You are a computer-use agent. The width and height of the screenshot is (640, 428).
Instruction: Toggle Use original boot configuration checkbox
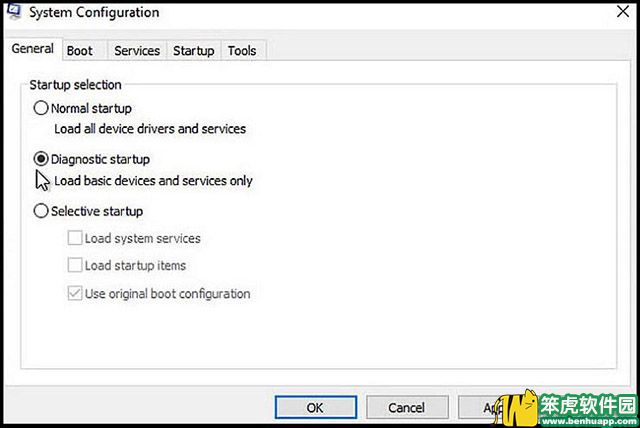click(x=75, y=293)
